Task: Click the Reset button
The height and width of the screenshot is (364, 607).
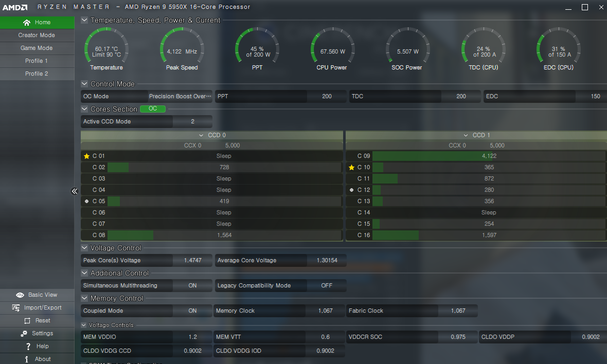Action: 37,320
